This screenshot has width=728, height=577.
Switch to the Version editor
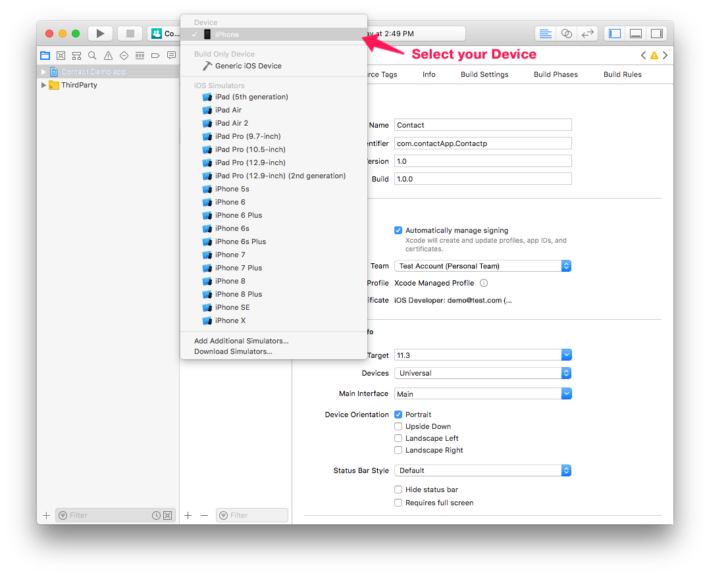pyautogui.click(x=588, y=34)
